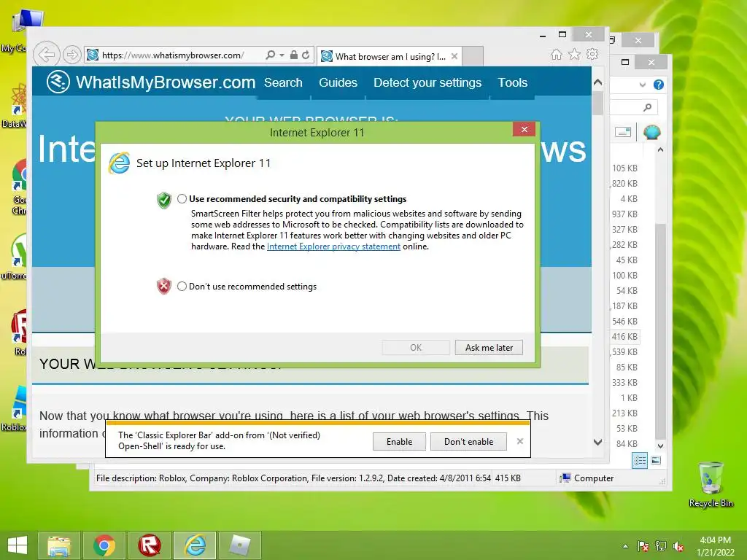
Task: Select 'Use recommended security and compatibility settings' radio
Action: [182, 199]
